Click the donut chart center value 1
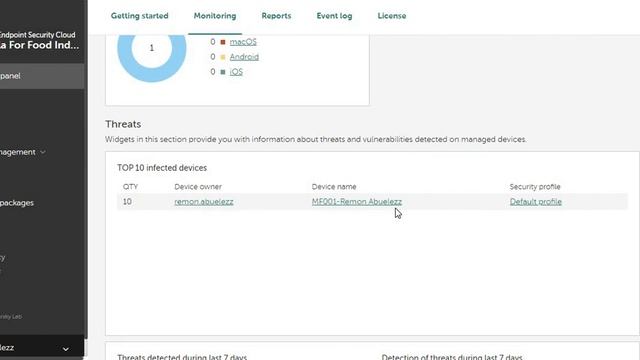The height and width of the screenshot is (360, 640). click(x=152, y=48)
